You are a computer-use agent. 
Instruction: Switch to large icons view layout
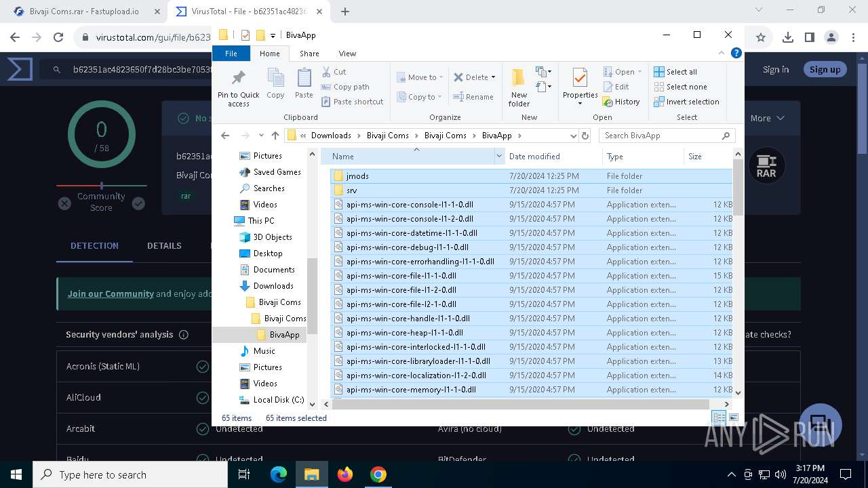tap(734, 418)
